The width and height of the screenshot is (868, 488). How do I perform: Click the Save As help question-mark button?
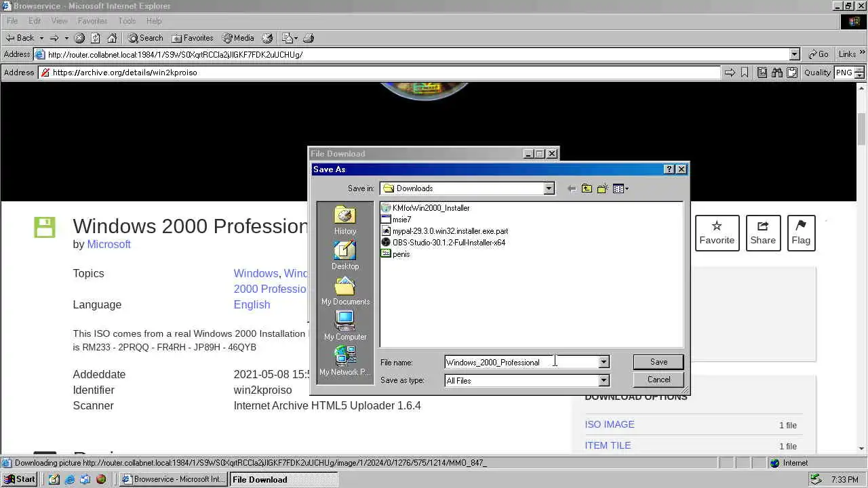tap(669, 169)
